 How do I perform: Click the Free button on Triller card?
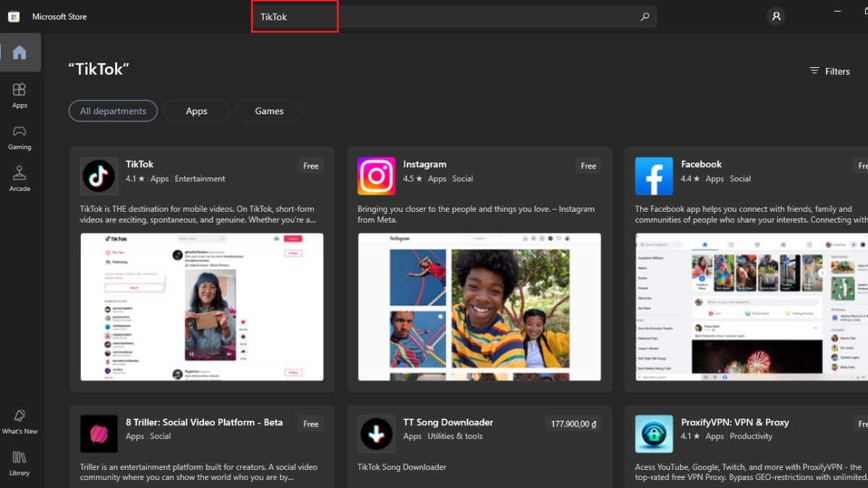(x=311, y=424)
